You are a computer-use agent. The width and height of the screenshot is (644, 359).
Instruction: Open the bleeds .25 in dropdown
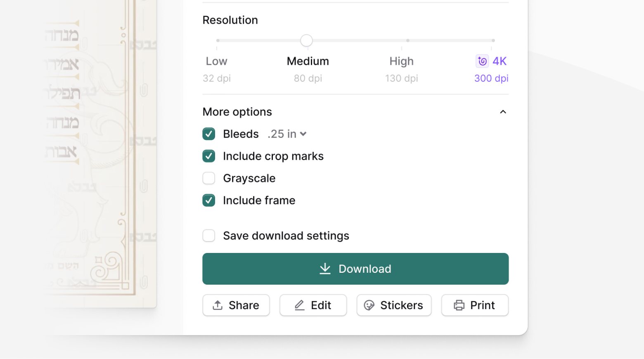287,134
